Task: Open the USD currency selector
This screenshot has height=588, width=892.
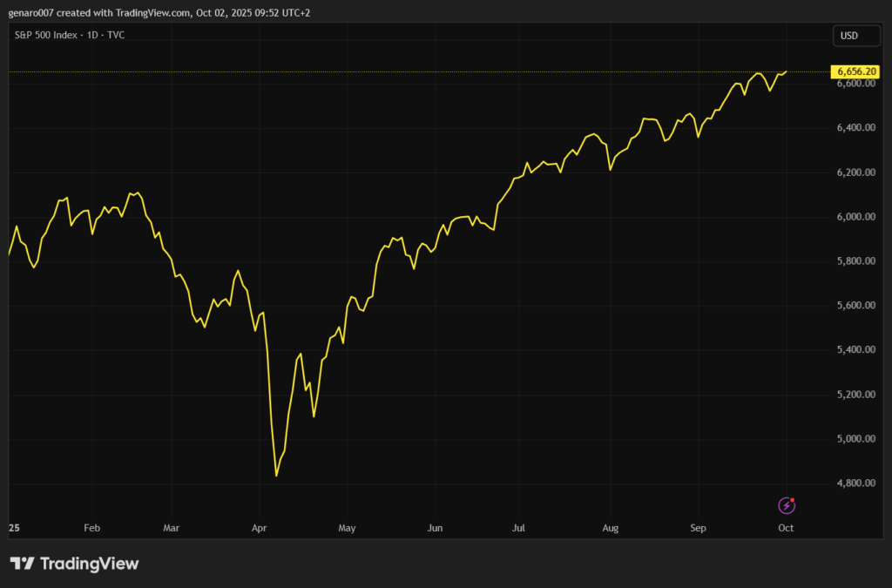Action: (x=847, y=36)
